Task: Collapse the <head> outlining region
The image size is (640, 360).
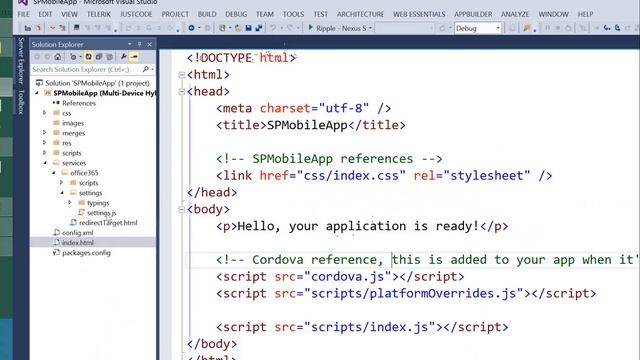Action: (x=182, y=91)
